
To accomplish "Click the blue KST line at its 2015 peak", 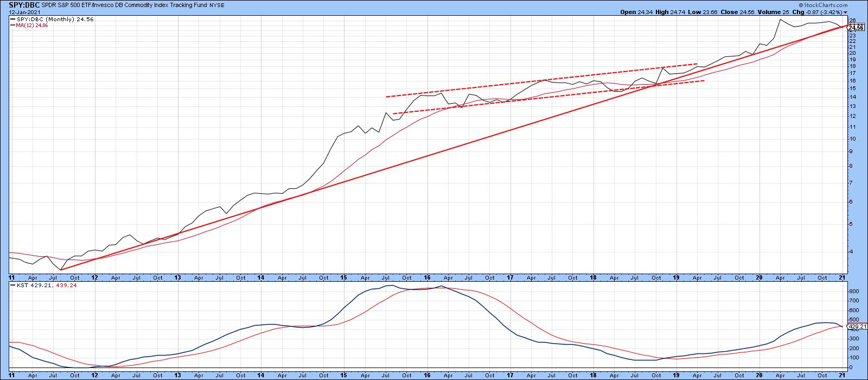I will (x=389, y=286).
